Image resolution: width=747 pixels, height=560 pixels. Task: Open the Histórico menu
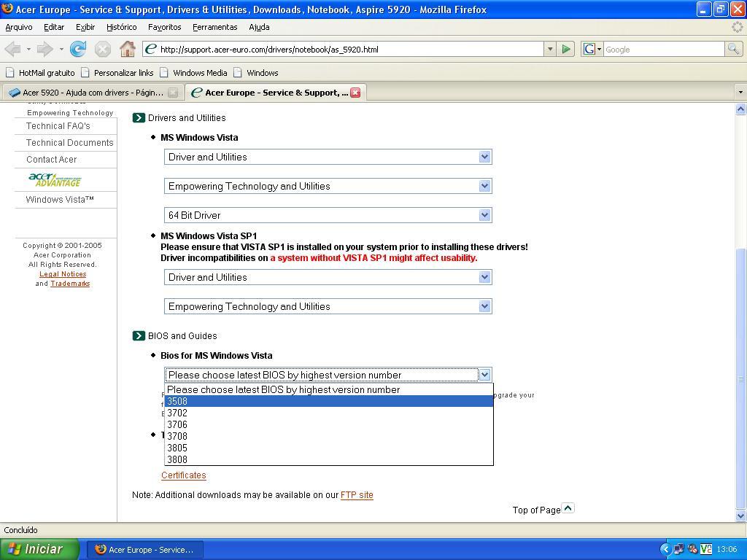(122, 27)
